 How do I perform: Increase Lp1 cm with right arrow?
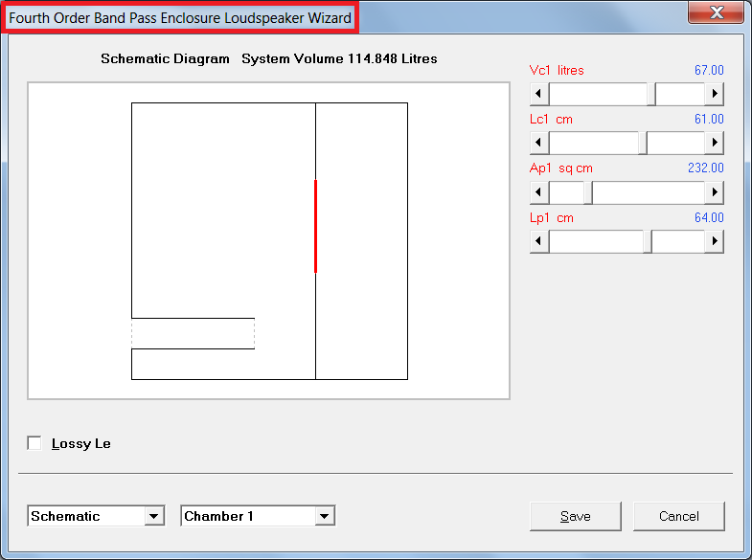click(714, 241)
